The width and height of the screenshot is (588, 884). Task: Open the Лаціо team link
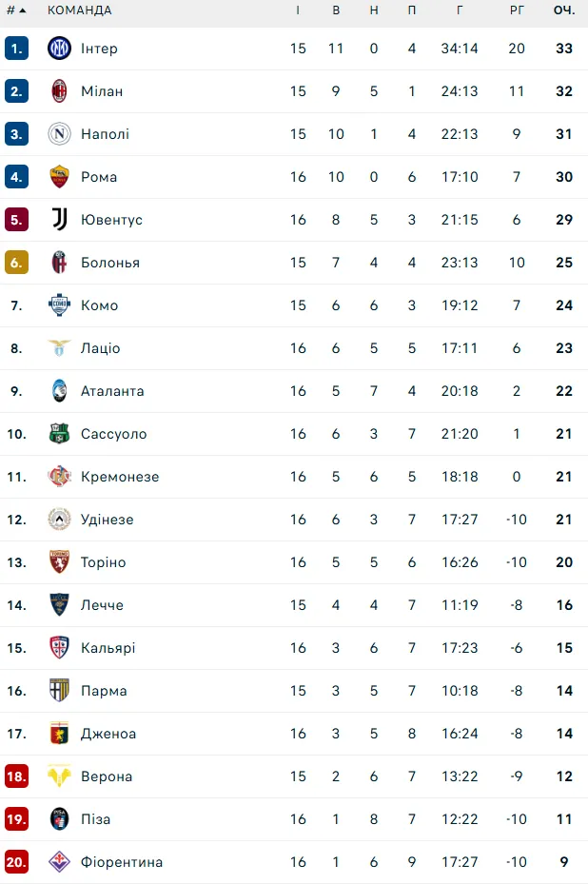pyautogui.click(x=101, y=348)
